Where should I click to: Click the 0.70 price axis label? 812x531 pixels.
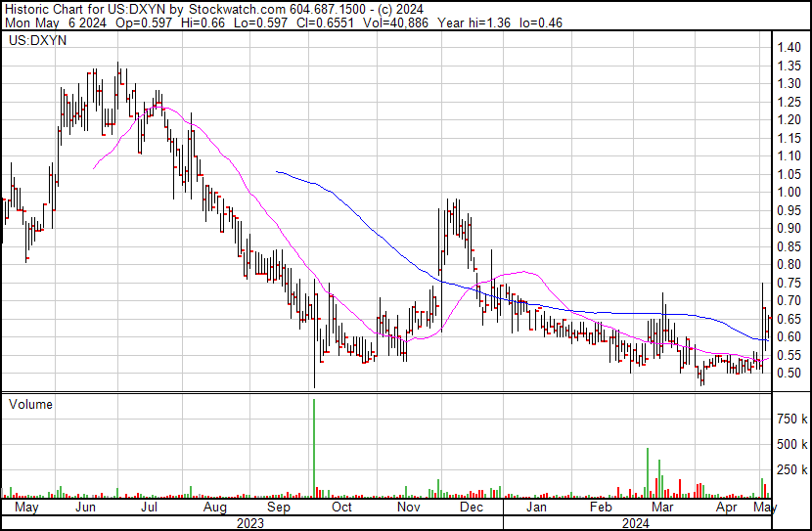[789, 300]
